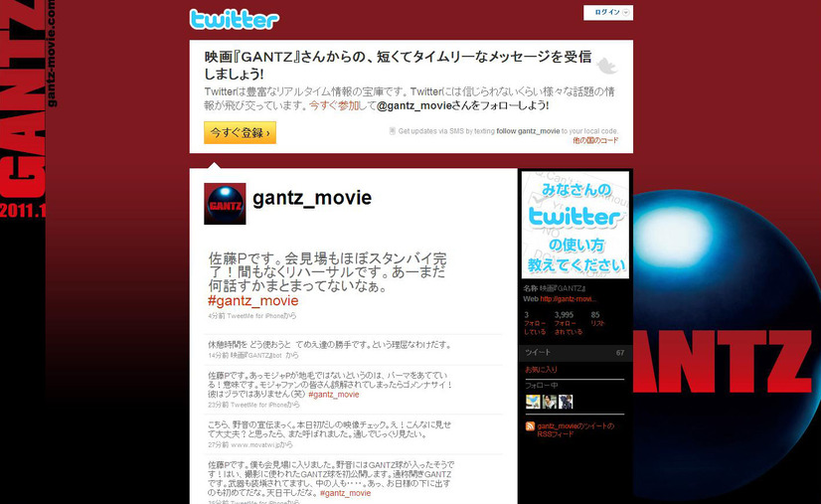
Task: Click the みなさんのtwitter使い方 banner image
Action: [575, 225]
